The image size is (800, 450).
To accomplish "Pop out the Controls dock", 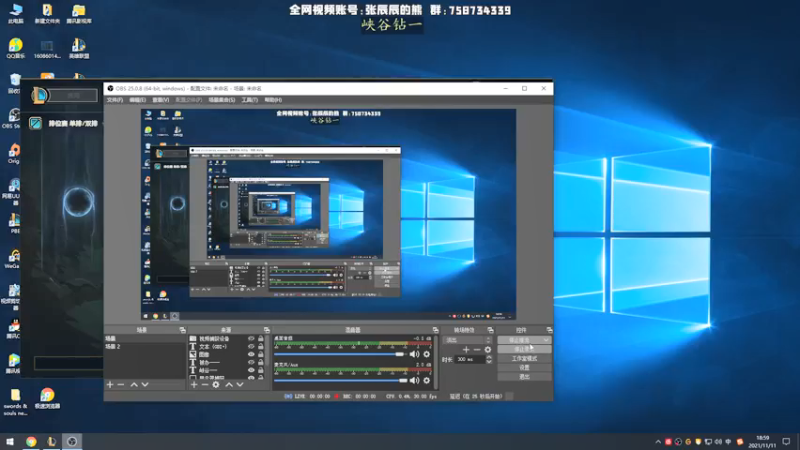I will pyautogui.click(x=549, y=330).
